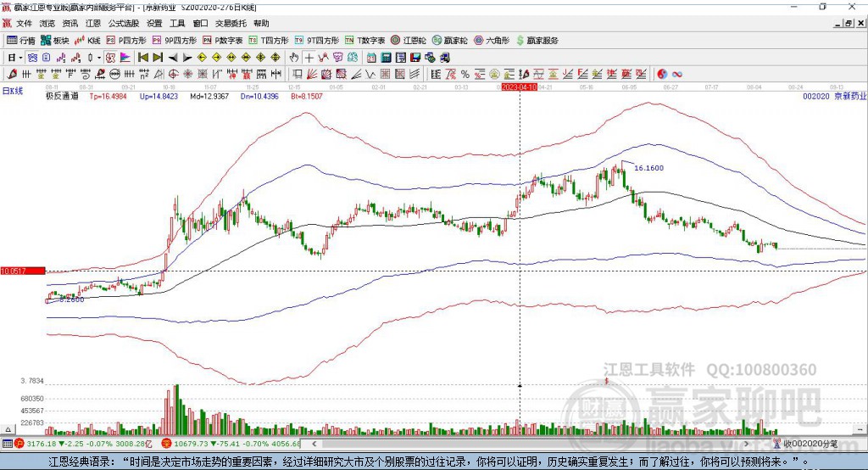The height and width of the screenshot is (470, 868).
Task: Jump to first bar icon
Action: 142,58
